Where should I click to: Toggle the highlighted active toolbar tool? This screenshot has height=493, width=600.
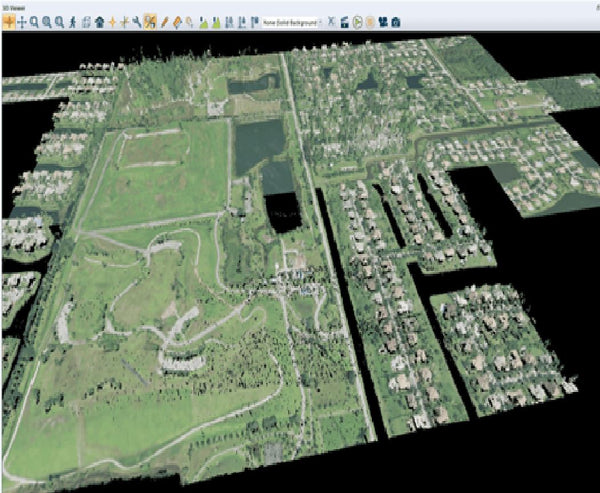(x=149, y=20)
